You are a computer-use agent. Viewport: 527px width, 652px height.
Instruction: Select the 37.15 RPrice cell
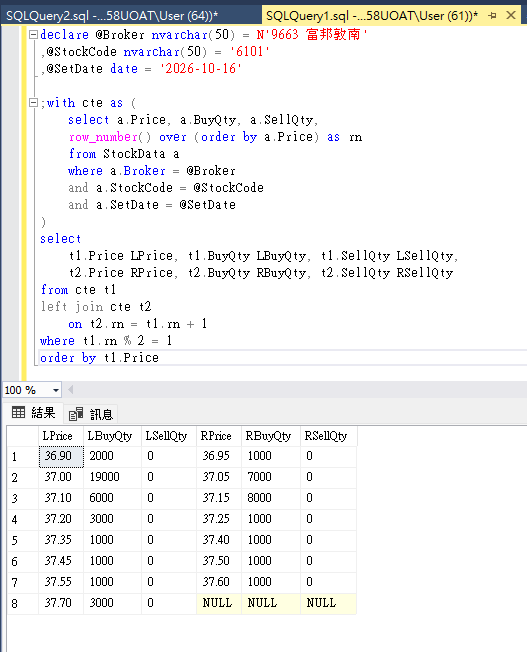point(219,498)
